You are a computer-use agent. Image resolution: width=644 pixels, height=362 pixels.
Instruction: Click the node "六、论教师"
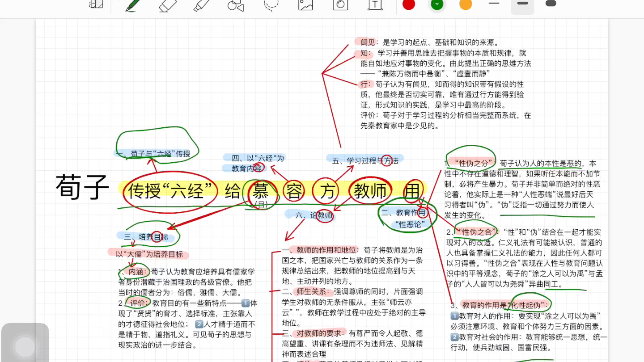(314, 215)
